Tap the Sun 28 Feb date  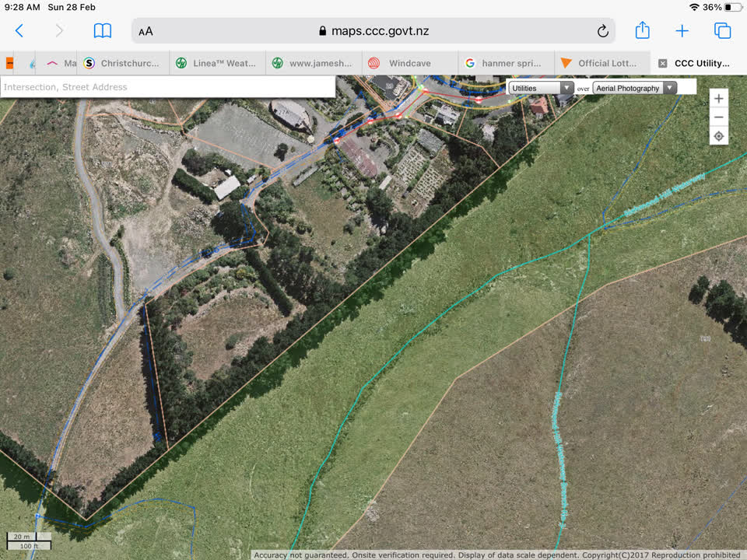tap(72, 7)
